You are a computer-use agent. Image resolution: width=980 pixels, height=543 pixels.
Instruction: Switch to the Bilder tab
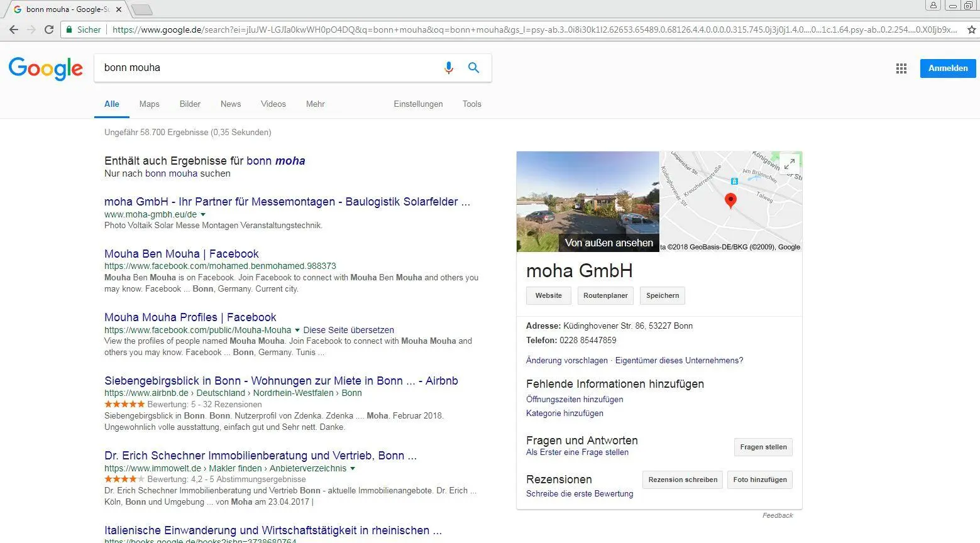pos(190,104)
